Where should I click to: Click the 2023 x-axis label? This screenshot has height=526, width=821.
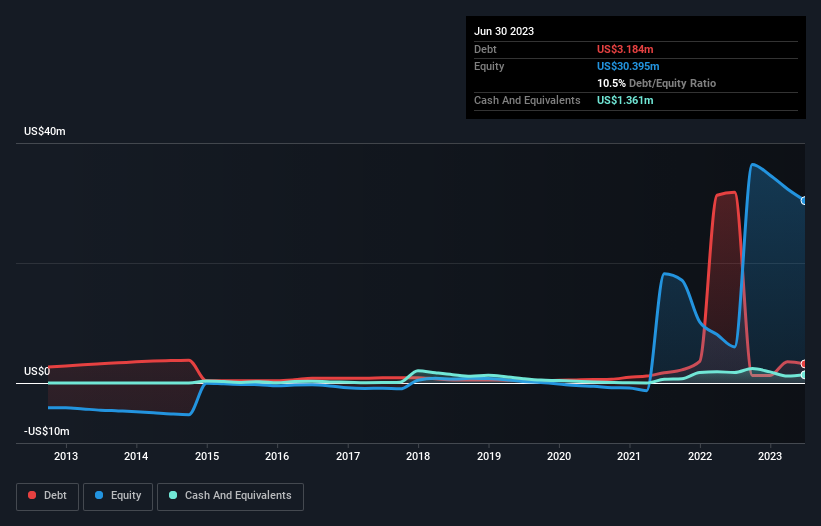click(770, 456)
